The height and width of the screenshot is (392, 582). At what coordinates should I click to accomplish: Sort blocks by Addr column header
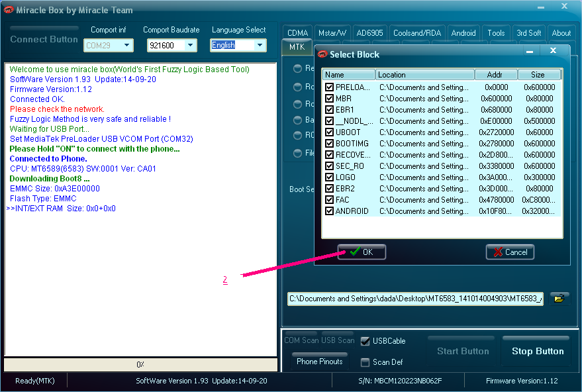point(497,75)
